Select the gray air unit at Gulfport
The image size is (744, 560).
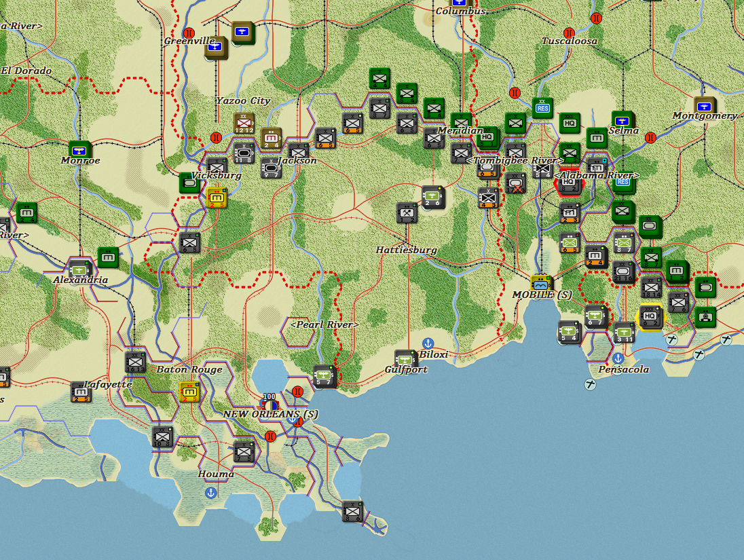pos(405,360)
